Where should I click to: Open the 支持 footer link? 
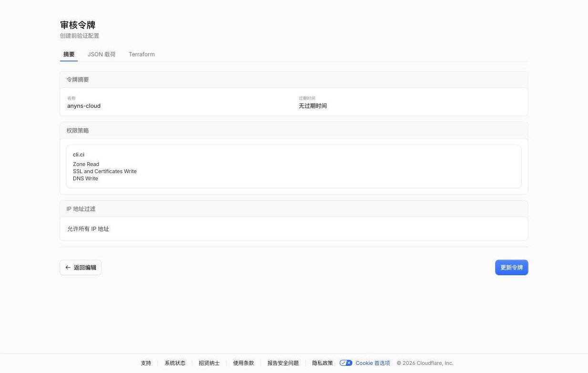[x=146, y=363]
